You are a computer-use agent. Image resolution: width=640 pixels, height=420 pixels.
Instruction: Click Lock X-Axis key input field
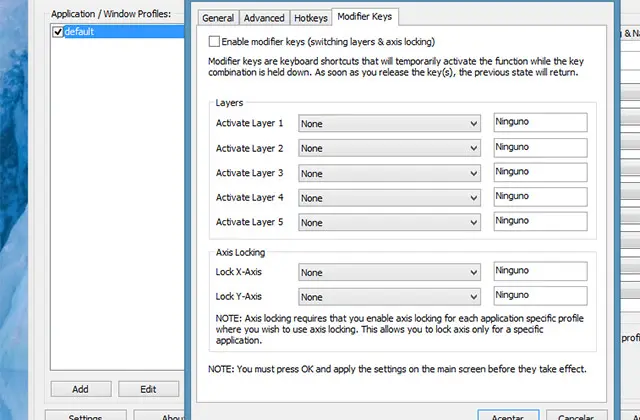539,271
